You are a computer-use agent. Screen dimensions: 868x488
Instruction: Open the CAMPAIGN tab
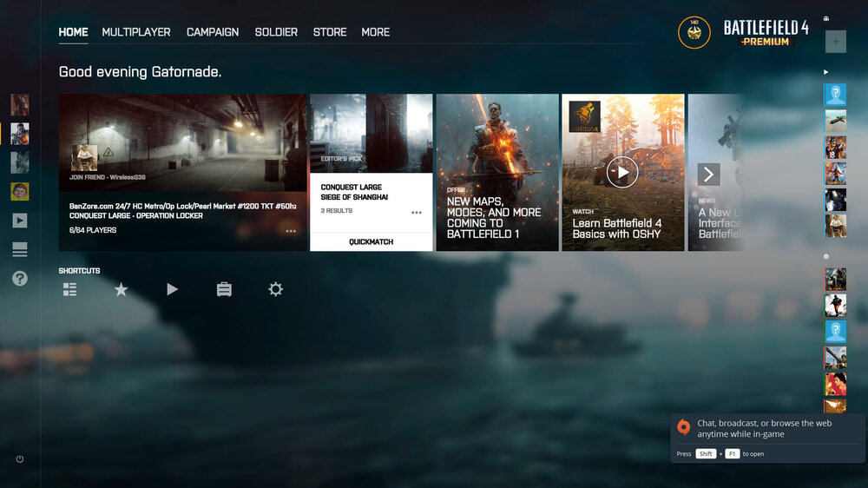pyautogui.click(x=213, y=32)
